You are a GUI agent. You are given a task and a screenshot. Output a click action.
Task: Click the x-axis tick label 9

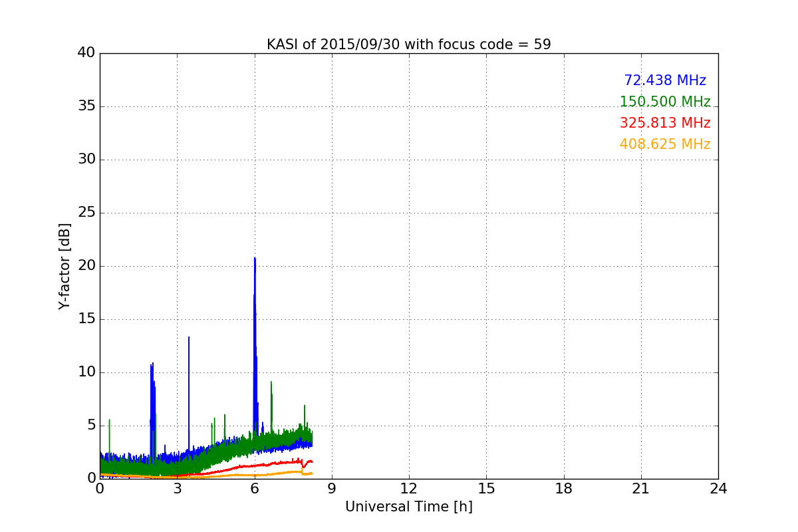click(332, 489)
